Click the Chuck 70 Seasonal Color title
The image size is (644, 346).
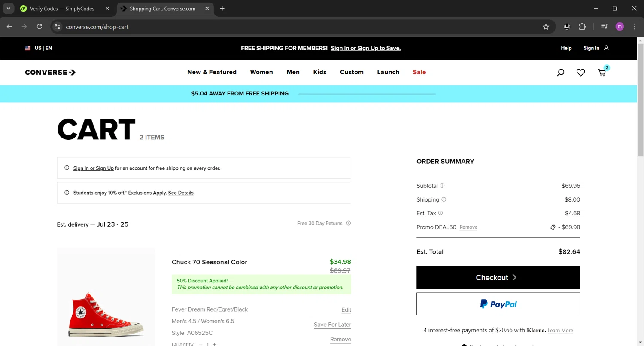tap(210, 262)
